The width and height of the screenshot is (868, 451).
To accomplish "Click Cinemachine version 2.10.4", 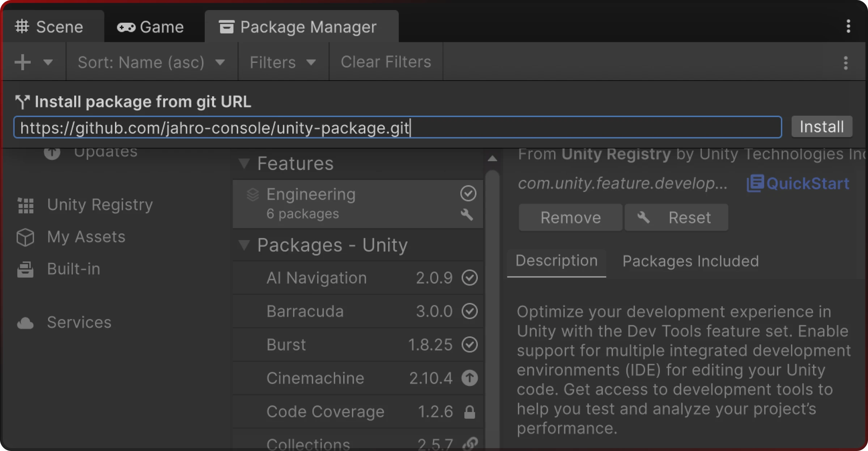I will pos(431,378).
